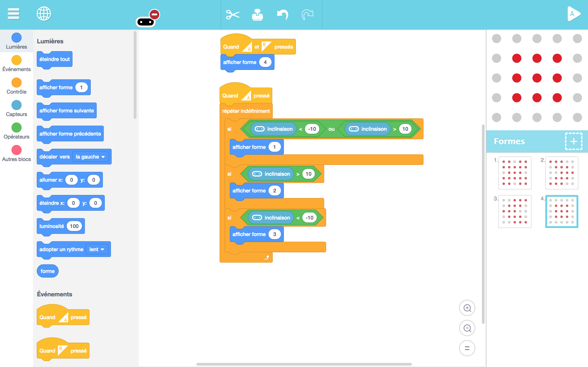The image size is (588, 367).
Task: Zoom out of the workspace
Action: coord(467,328)
